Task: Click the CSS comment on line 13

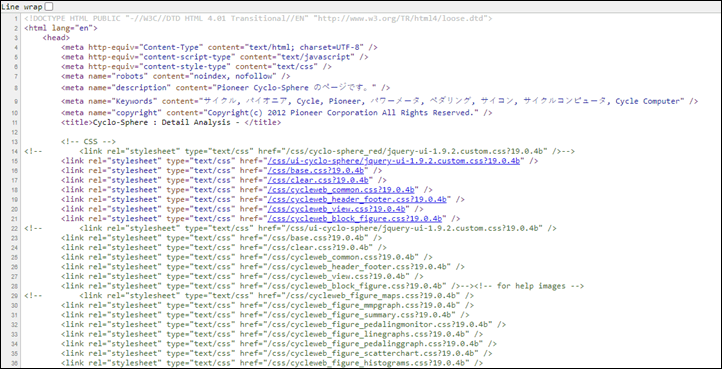Action: pyautogui.click(x=88, y=142)
